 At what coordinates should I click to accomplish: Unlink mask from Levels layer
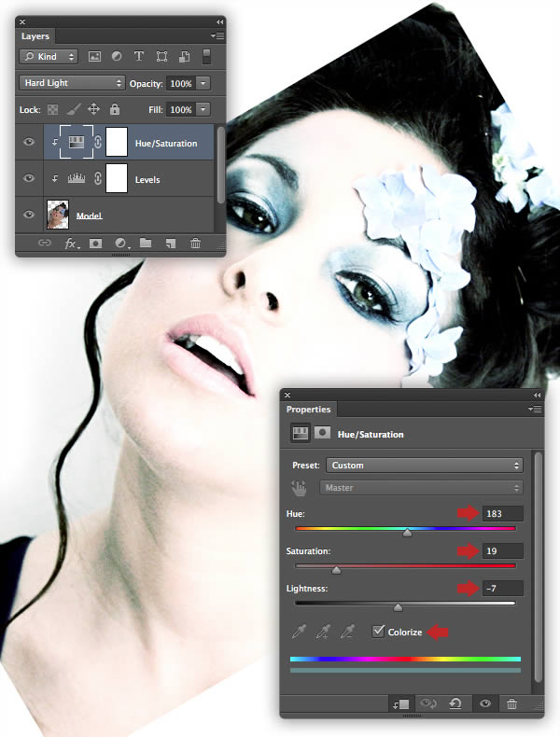click(98, 178)
